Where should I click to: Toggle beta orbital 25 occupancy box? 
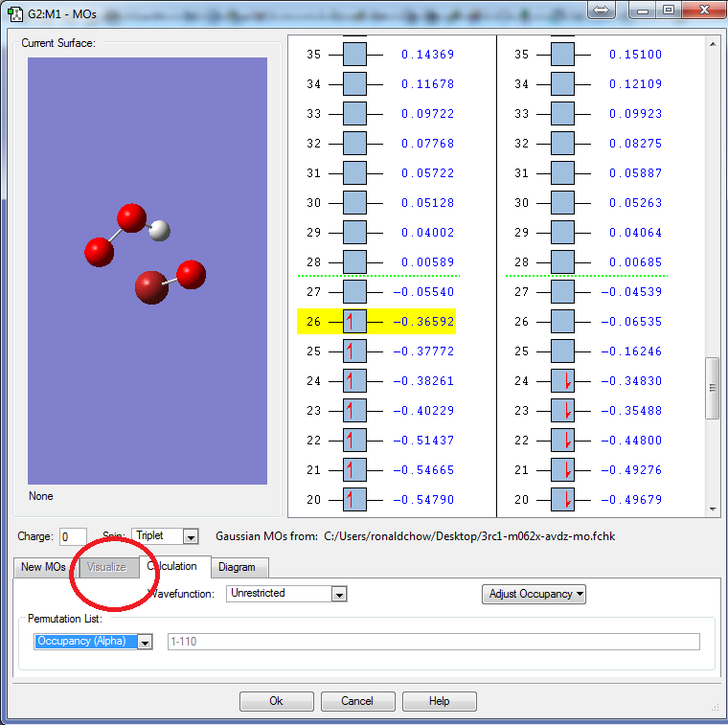pyautogui.click(x=562, y=351)
